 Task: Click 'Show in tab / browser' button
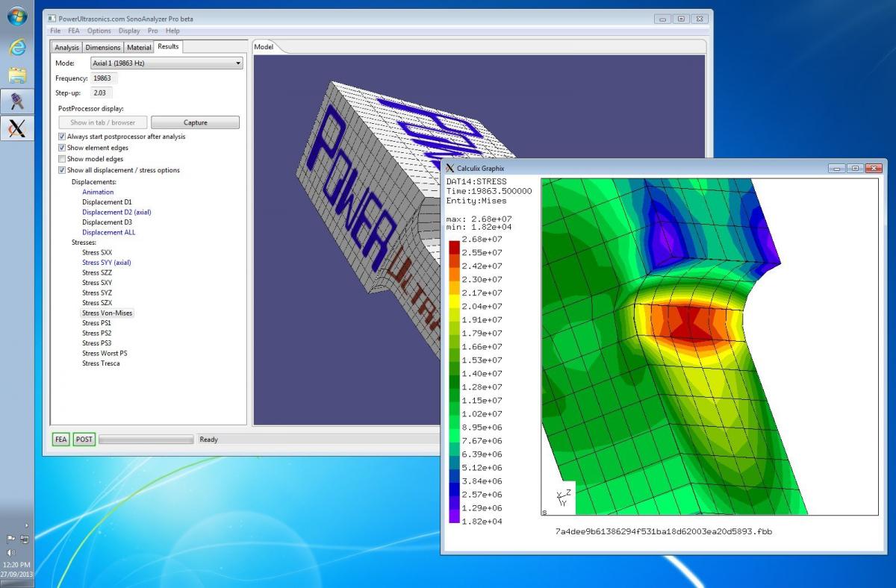point(103,122)
